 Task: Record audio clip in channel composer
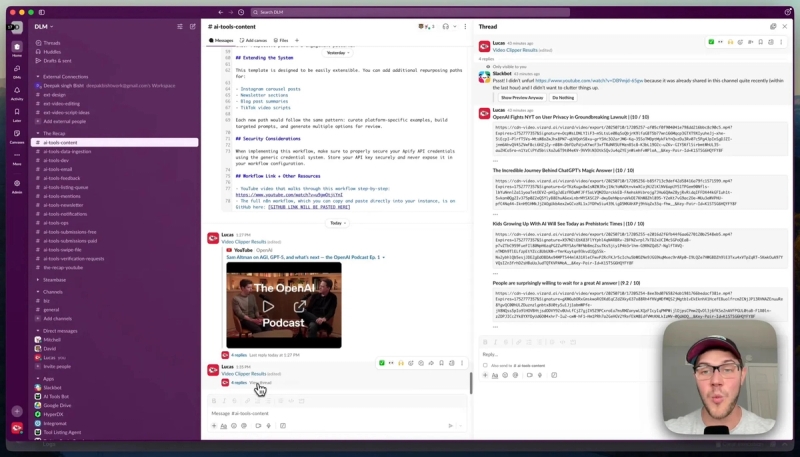tap(268, 425)
